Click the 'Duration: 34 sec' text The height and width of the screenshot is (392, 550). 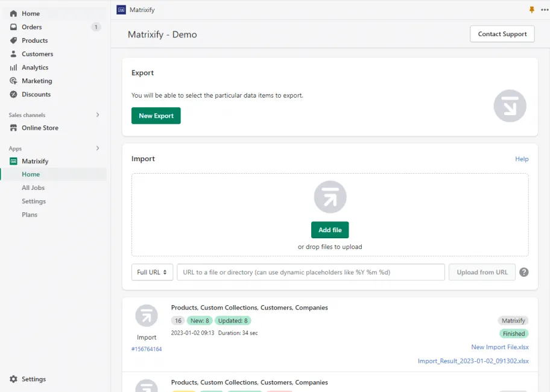pos(238,333)
